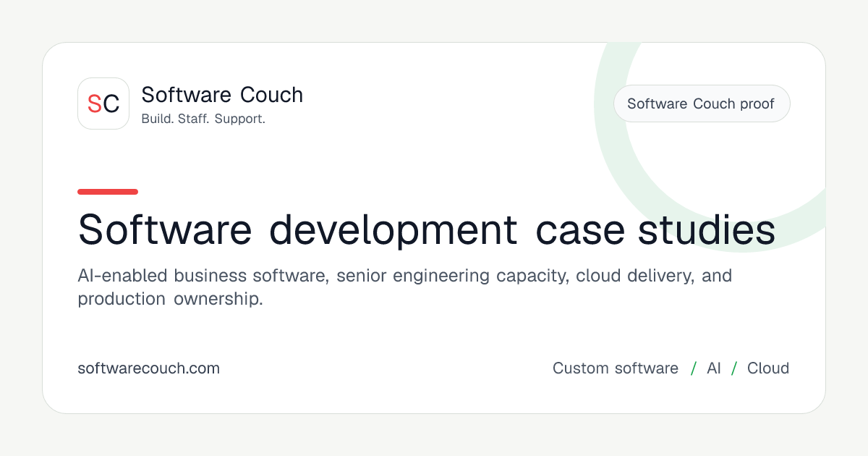868x456 pixels.
Task: Open the softwarecouch.com link
Action: (x=148, y=368)
